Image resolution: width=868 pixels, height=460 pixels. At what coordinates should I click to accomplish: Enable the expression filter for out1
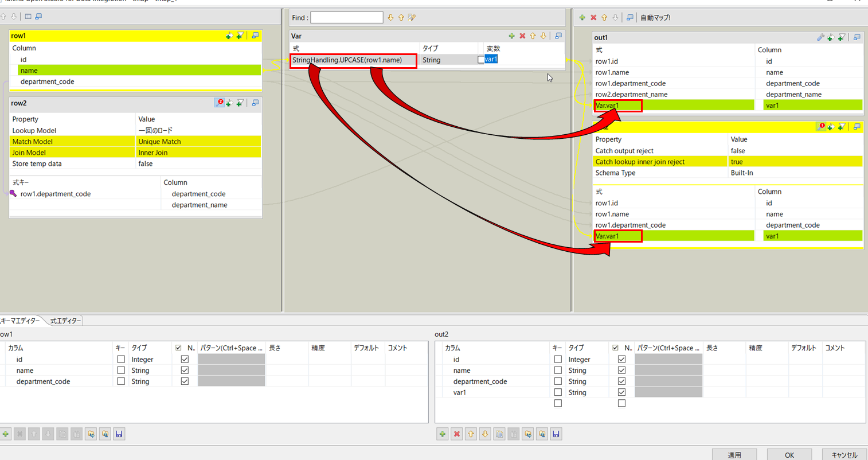point(842,37)
